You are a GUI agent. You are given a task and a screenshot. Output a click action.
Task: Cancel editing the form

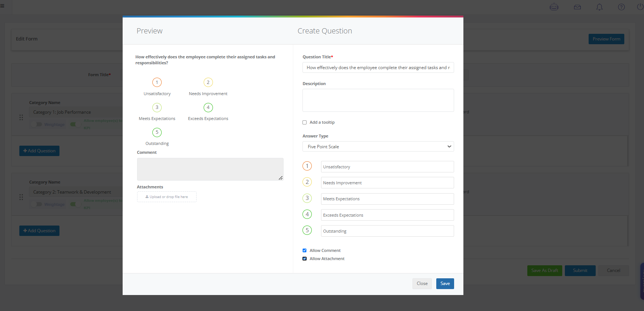click(614, 270)
